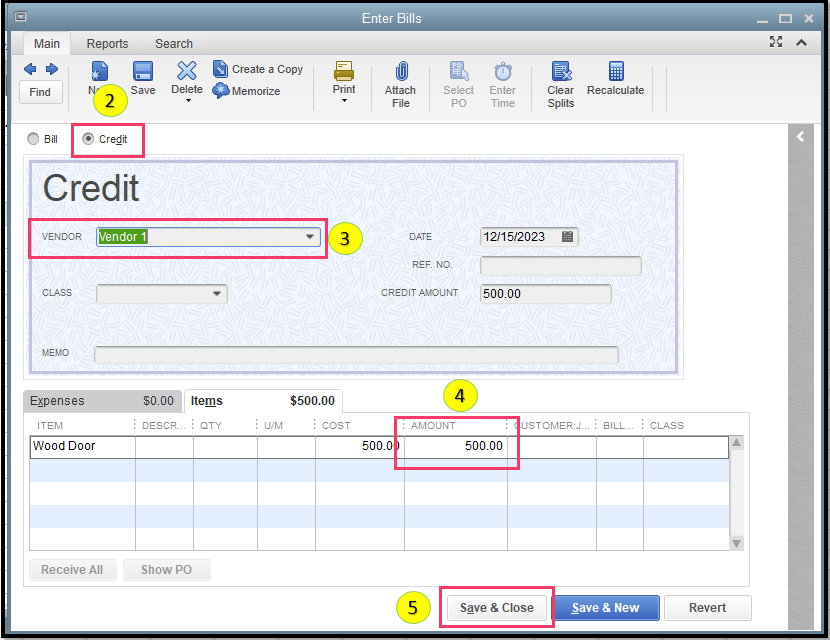
Task: Click the Find button
Action: [x=40, y=92]
